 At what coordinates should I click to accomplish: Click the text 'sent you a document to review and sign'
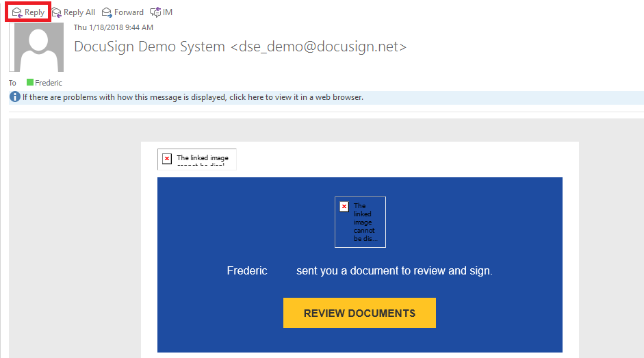394,270
